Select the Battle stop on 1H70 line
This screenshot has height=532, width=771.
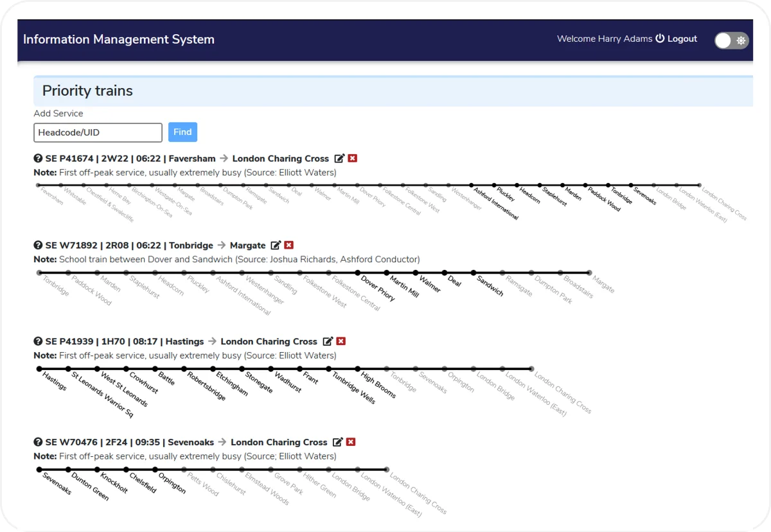tap(155, 369)
